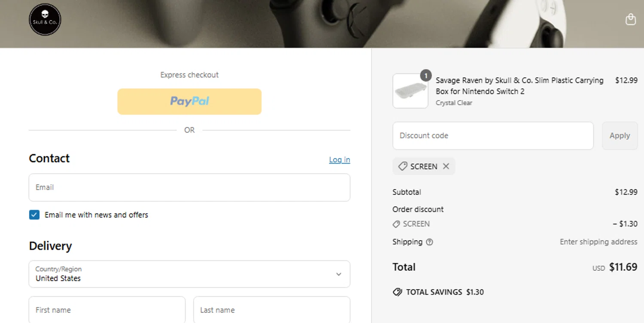
Task: Click the Express checkout label
Action: point(189,75)
